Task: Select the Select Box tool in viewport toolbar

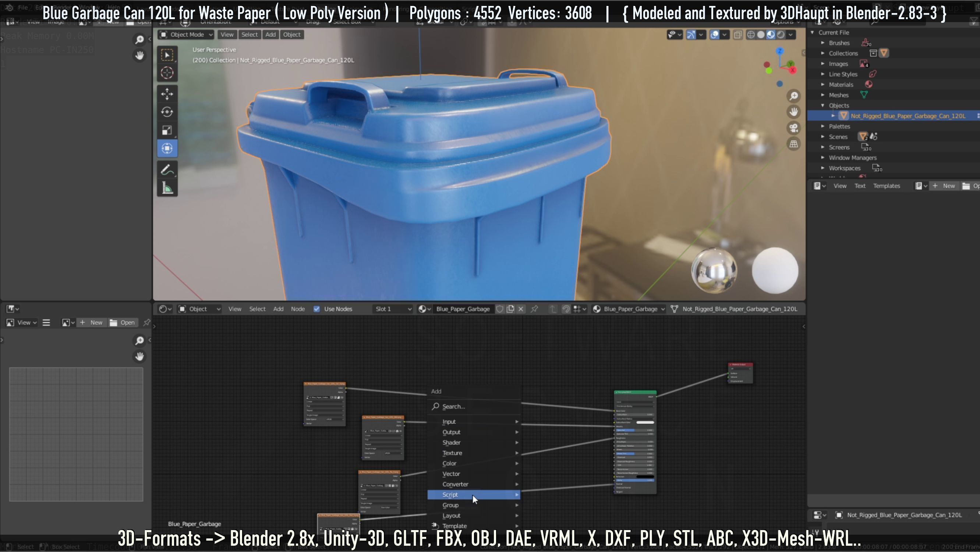Action: (167, 55)
